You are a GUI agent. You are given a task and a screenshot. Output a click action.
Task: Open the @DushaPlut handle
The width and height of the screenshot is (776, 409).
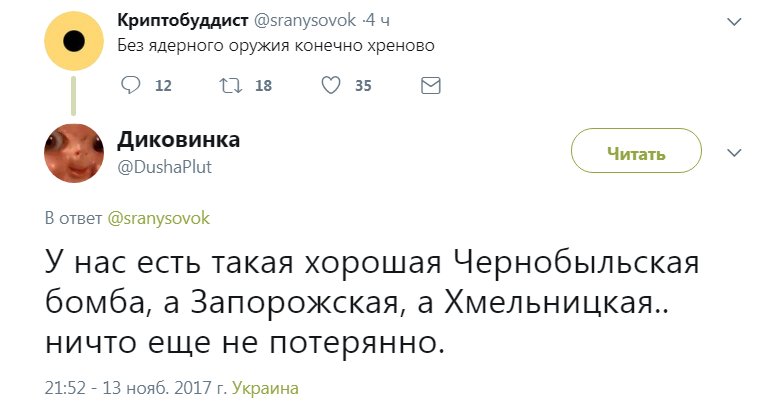click(165, 167)
